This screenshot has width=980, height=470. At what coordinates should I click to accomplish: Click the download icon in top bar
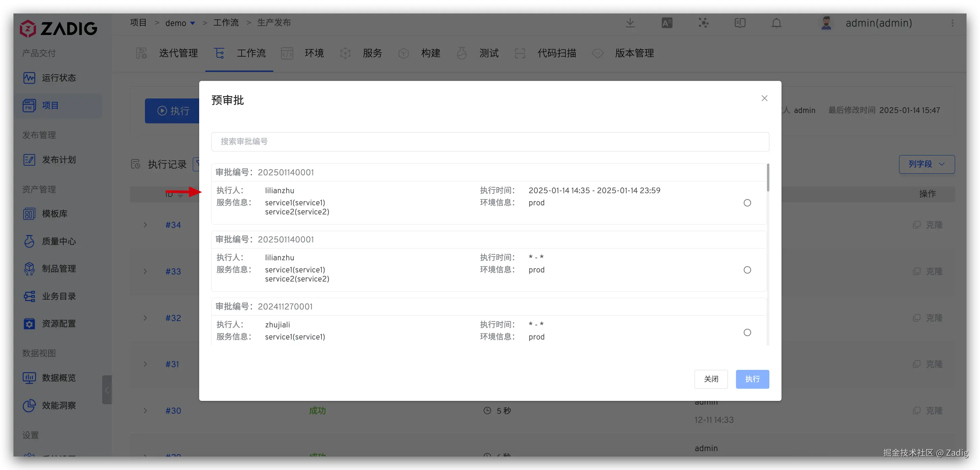point(630,23)
